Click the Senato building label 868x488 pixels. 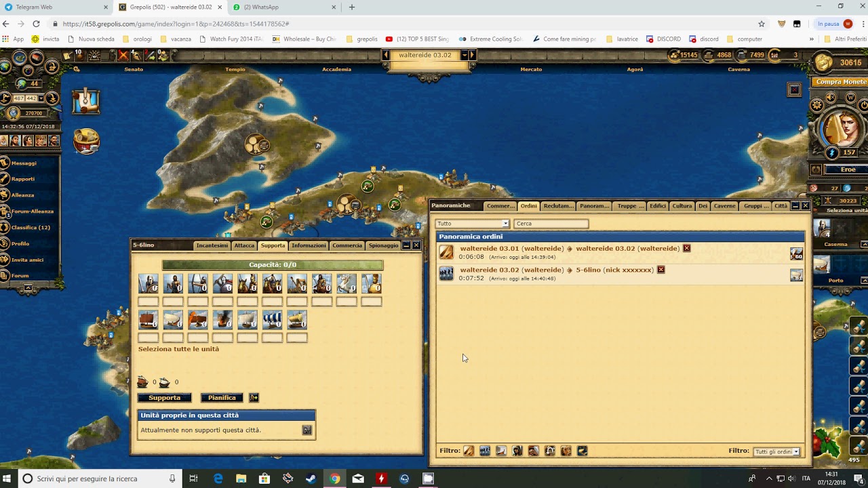[x=134, y=69]
